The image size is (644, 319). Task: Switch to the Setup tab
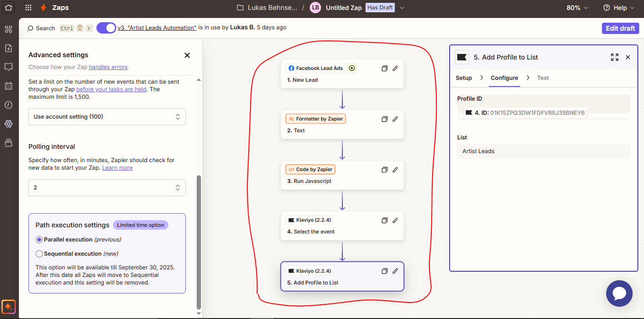464,78
